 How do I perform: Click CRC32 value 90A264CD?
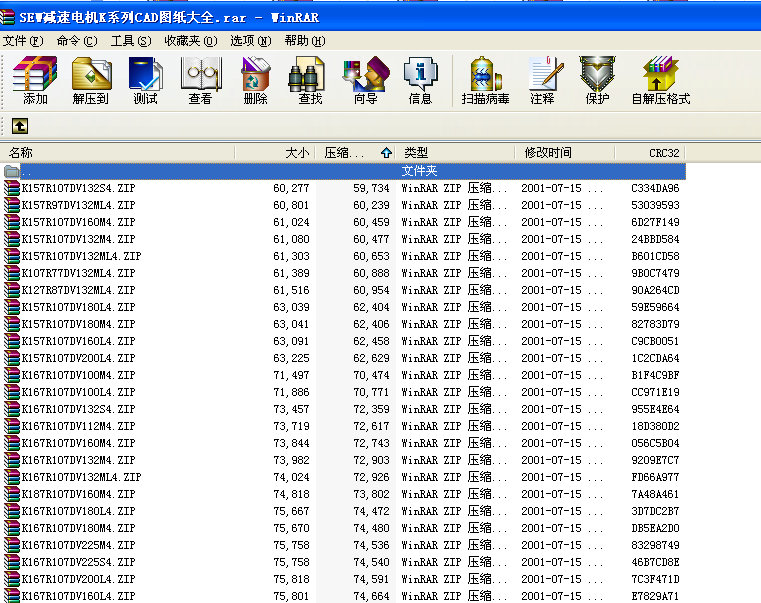(655, 290)
